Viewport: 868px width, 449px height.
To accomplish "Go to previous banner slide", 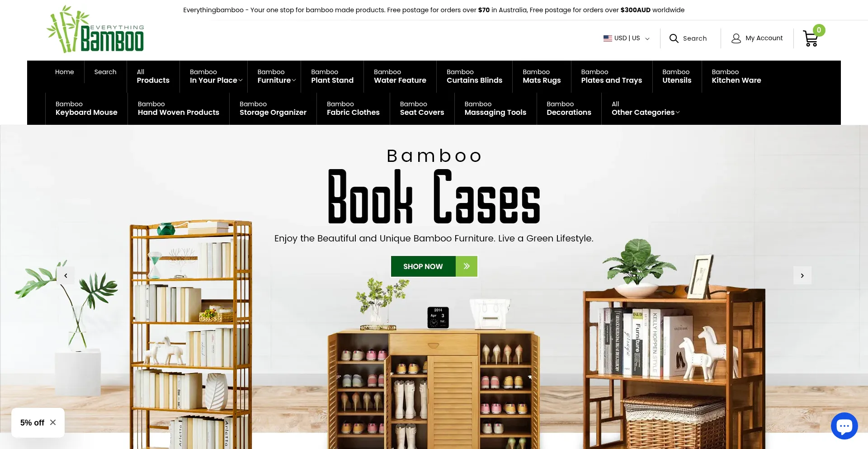I will click(x=66, y=275).
